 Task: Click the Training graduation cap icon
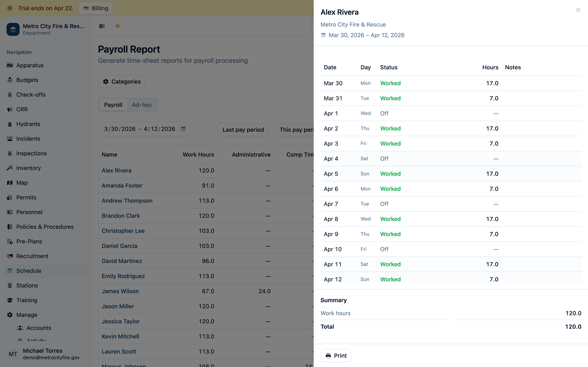tap(10, 300)
